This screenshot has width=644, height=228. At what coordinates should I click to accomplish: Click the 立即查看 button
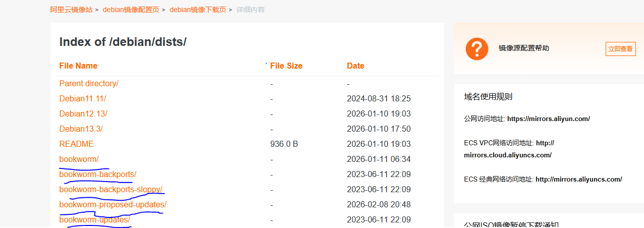620,49
